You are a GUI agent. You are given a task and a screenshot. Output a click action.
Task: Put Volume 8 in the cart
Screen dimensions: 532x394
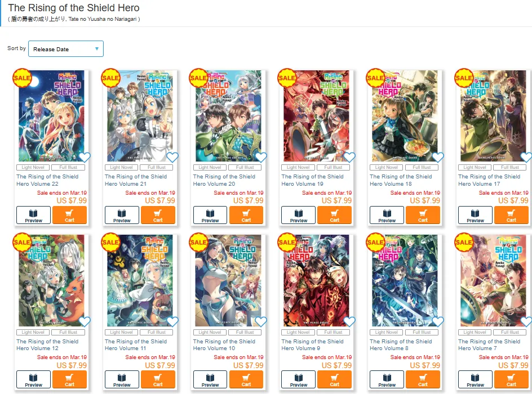click(423, 379)
